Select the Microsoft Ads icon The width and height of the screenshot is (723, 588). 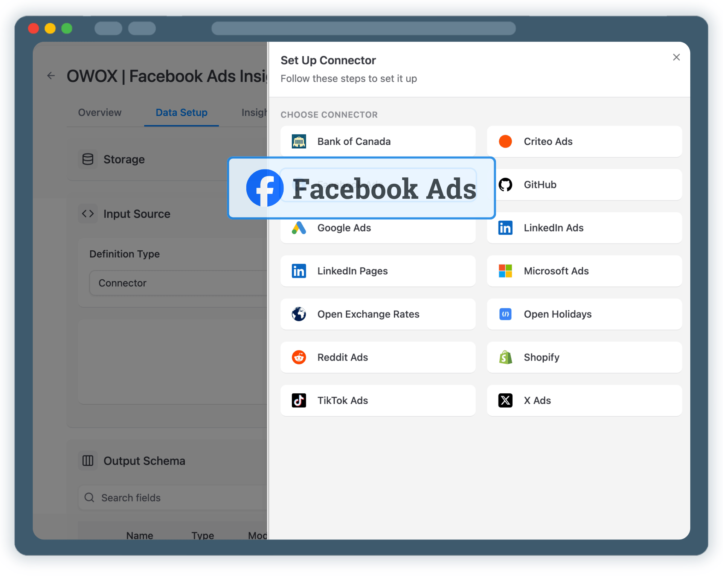coord(505,271)
